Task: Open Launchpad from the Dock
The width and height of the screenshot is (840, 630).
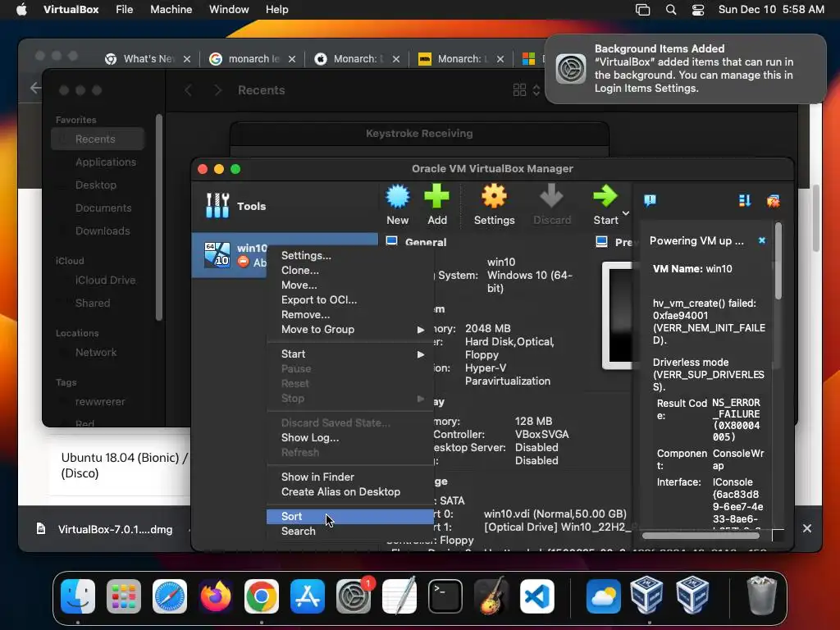Action: click(x=124, y=596)
